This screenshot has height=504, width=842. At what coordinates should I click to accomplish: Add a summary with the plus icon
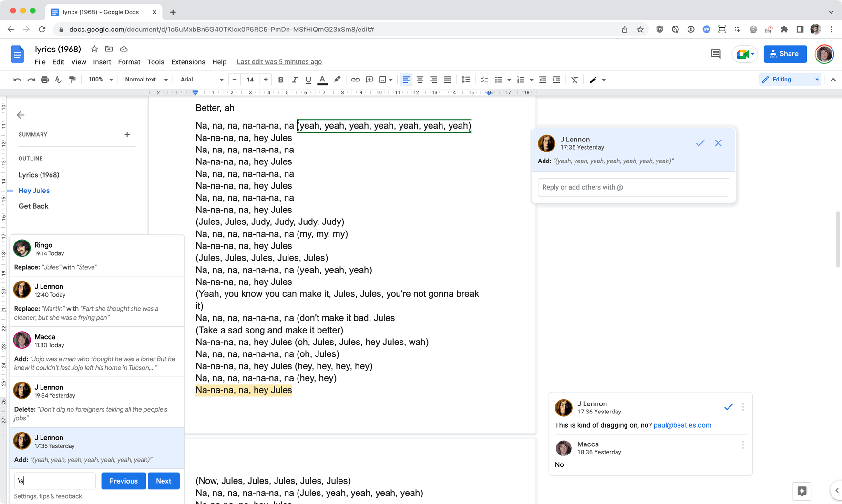pyautogui.click(x=127, y=134)
